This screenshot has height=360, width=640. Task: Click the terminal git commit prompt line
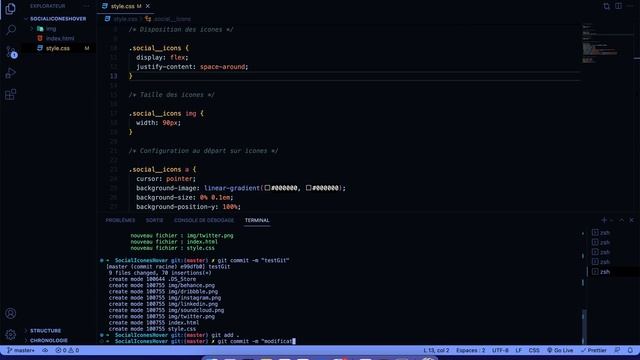(198, 341)
